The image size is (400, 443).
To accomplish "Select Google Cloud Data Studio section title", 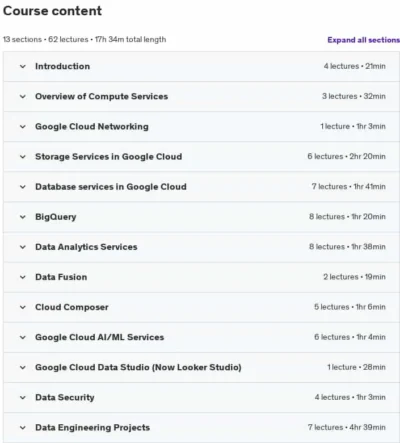I will pos(138,367).
